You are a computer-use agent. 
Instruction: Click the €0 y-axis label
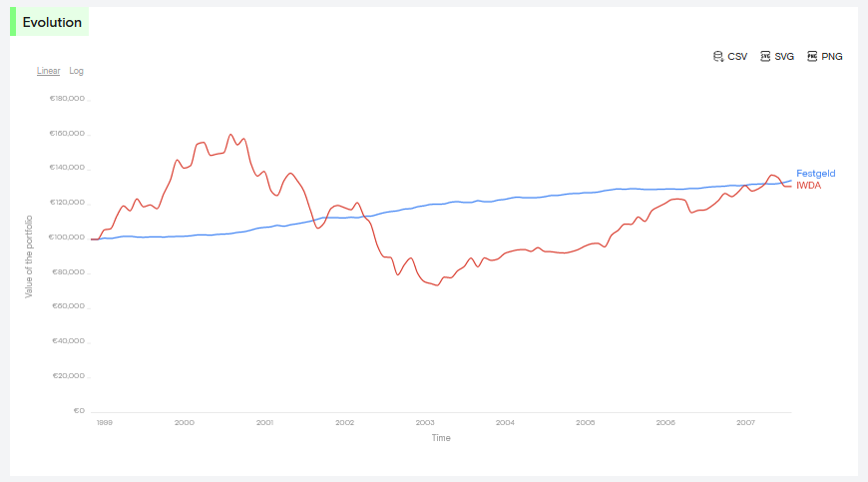78,411
